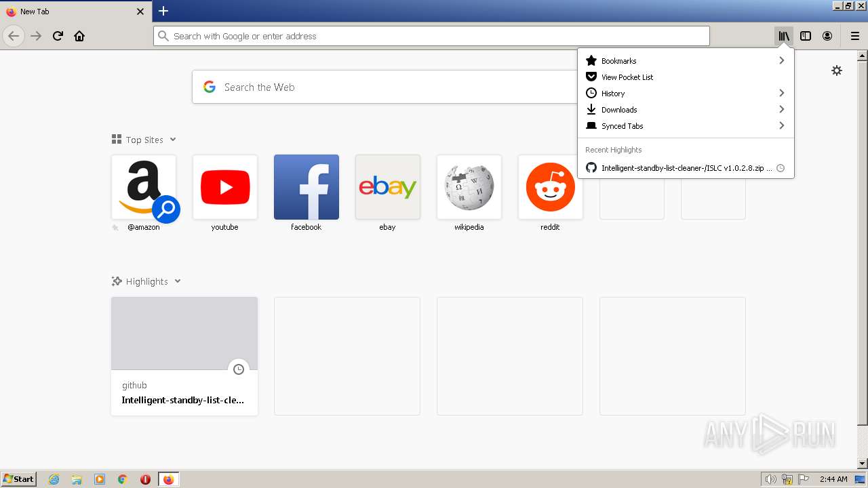The width and height of the screenshot is (868, 488).
Task: Expand History submenu chevron
Action: 781,93
